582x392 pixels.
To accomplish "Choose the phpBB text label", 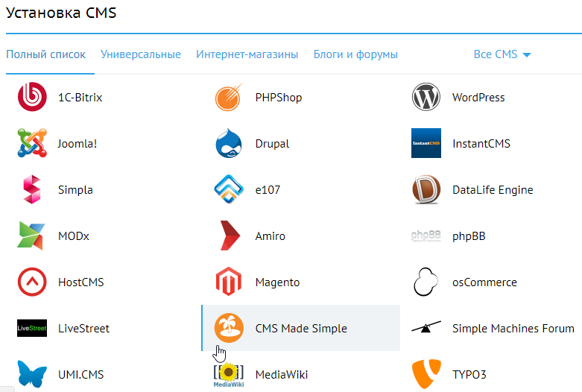I will [x=469, y=236].
